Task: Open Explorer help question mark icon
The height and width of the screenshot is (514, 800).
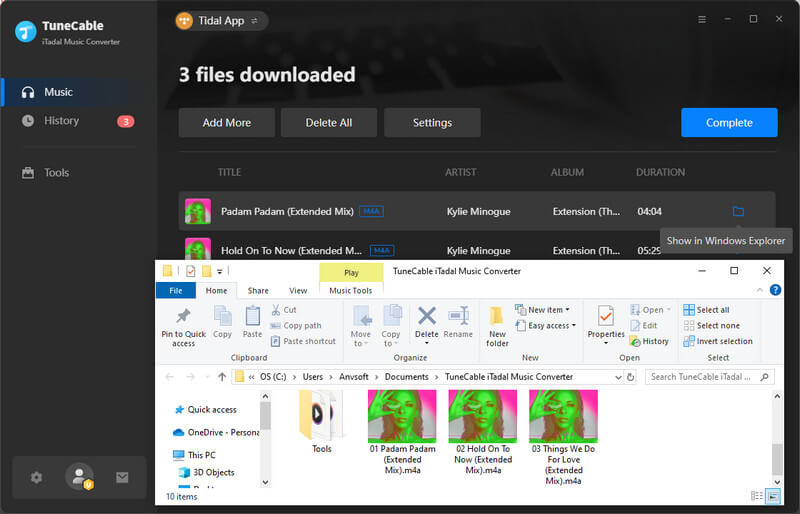Action: [x=775, y=290]
